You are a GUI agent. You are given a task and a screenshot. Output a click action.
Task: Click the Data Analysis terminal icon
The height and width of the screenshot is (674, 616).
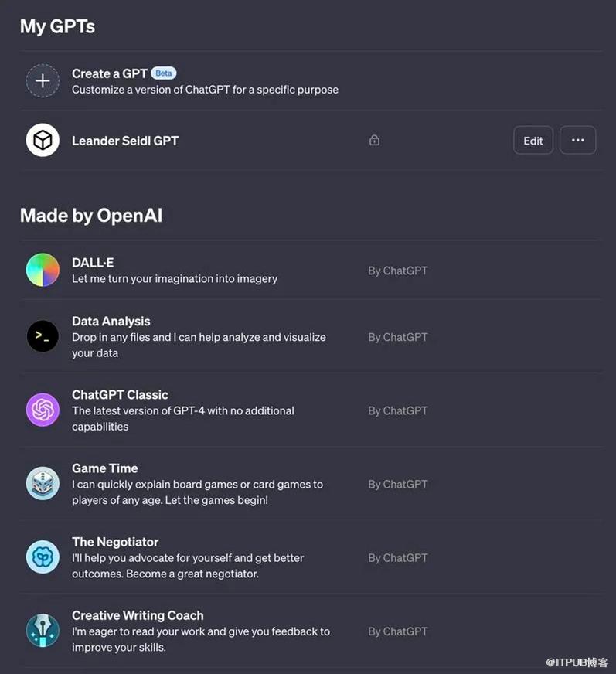(x=43, y=336)
